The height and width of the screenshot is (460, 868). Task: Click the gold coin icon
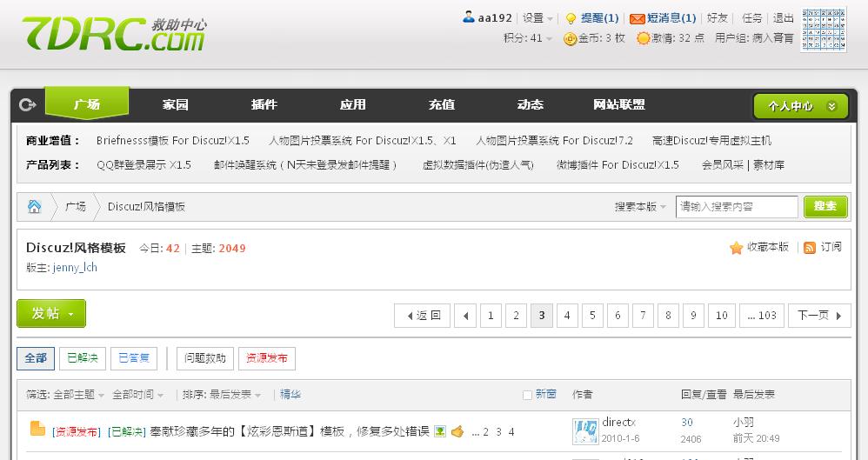(x=570, y=39)
